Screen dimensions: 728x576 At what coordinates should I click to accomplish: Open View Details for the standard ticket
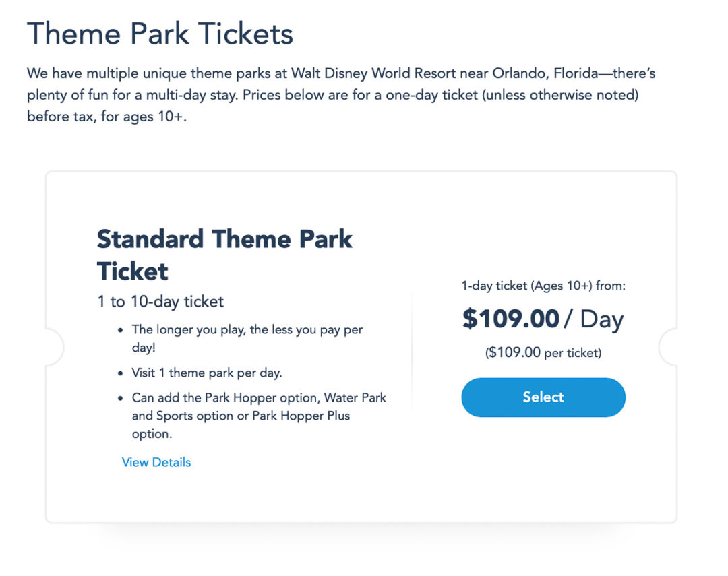pyautogui.click(x=156, y=462)
